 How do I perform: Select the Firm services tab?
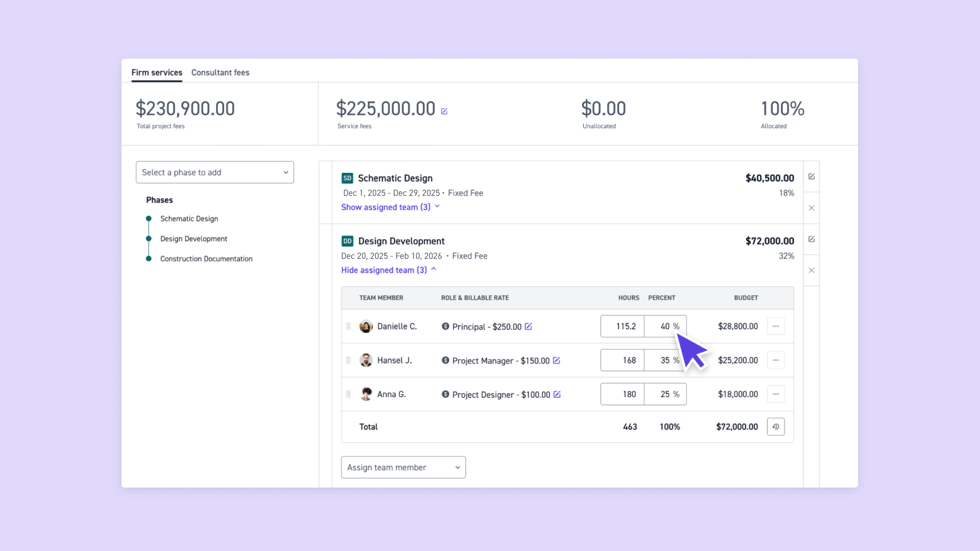pos(157,72)
